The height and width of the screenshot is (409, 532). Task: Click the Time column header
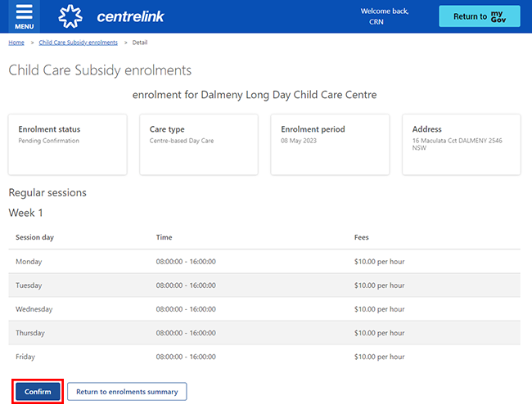tap(165, 237)
